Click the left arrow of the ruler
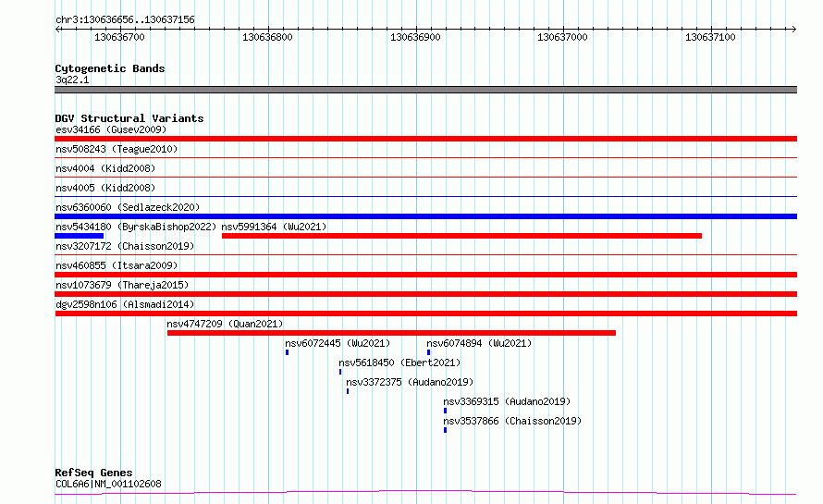This screenshot has width=823, height=504. (x=57, y=30)
